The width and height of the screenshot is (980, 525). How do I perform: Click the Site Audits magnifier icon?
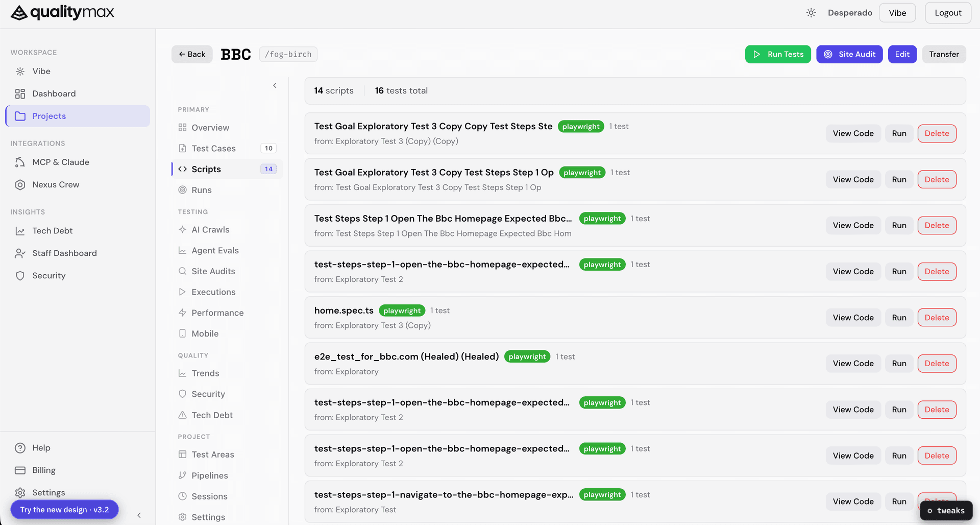[182, 271]
